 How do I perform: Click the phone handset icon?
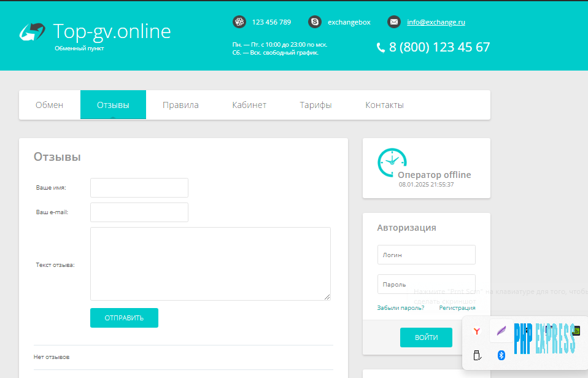click(x=381, y=48)
